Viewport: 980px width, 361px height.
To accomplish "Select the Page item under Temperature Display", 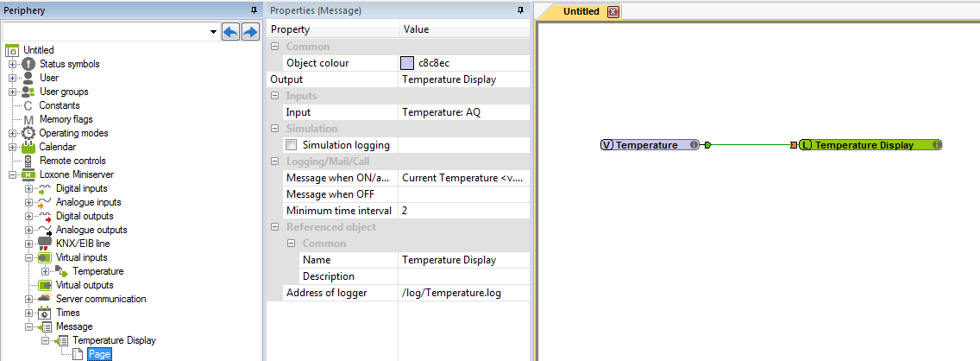I will [x=99, y=354].
